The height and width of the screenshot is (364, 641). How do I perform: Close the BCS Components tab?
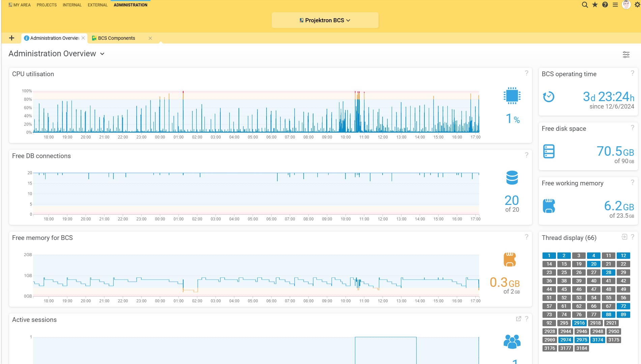pos(150,38)
